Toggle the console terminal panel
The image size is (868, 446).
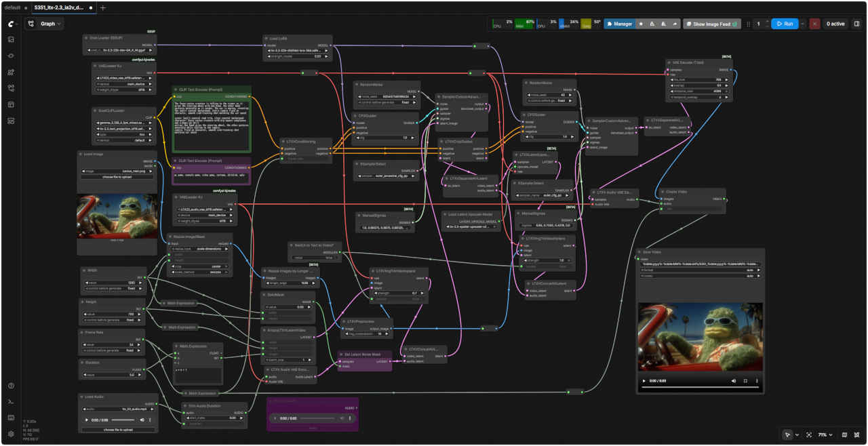tap(11, 402)
